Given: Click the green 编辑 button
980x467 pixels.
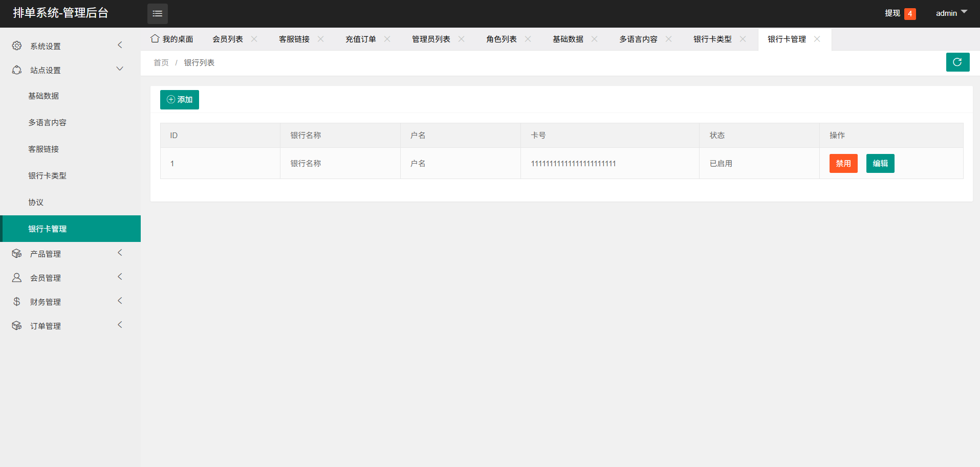Looking at the screenshot, I should pos(880,163).
